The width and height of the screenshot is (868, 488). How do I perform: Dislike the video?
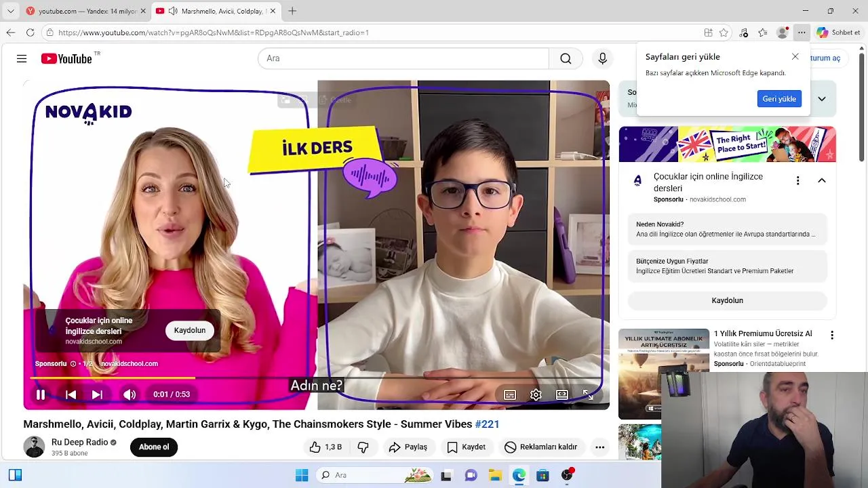[x=363, y=447]
